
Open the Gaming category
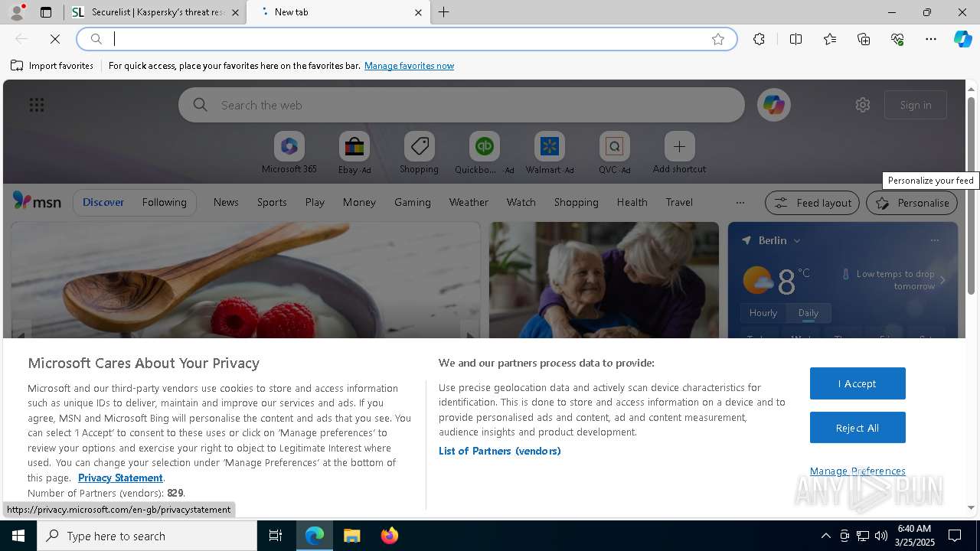[413, 202]
